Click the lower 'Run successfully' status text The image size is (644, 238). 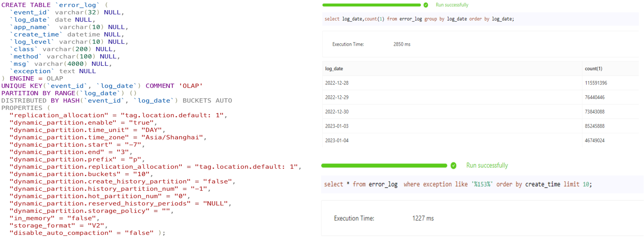pos(487,165)
